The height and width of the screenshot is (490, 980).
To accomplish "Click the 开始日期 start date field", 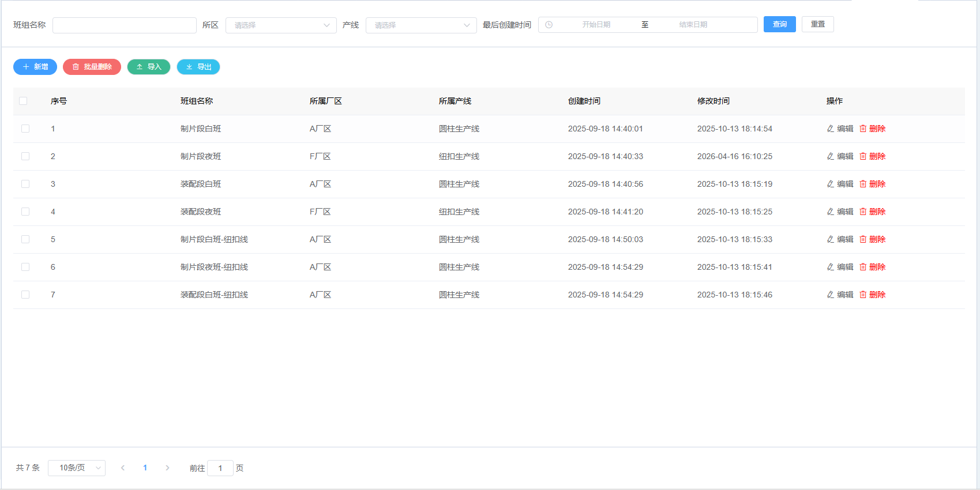I will 596,25.
